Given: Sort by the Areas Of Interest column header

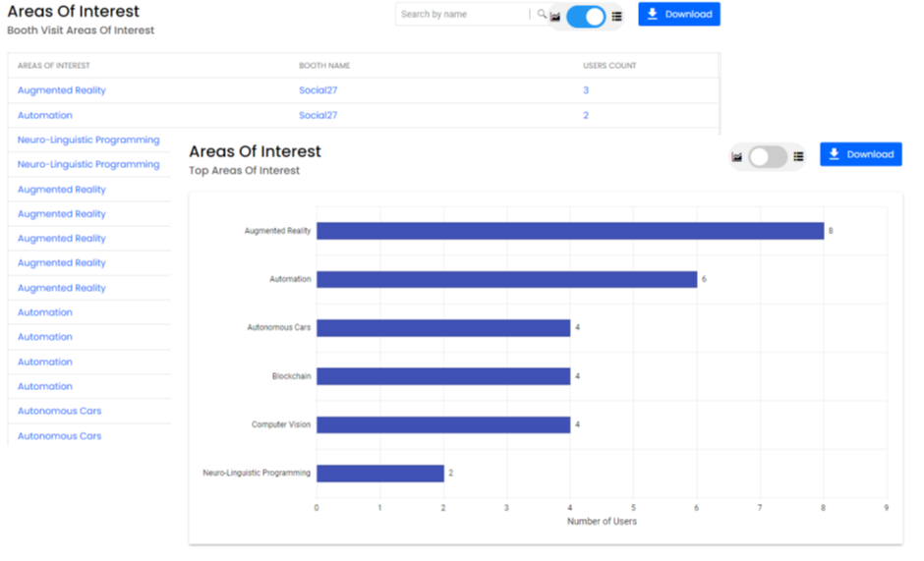Looking at the screenshot, I should (x=54, y=66).
